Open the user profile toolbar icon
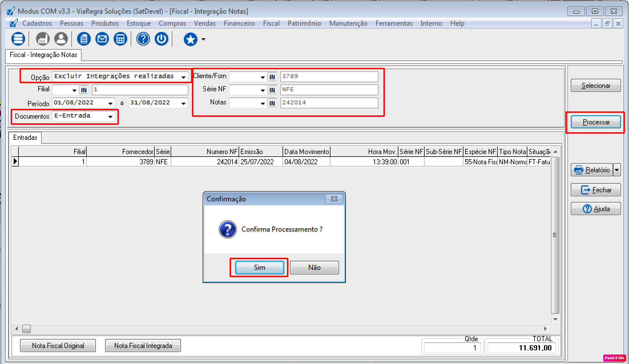Image resolution: width=629 pixels, height=364 pixels. (61, 39)
